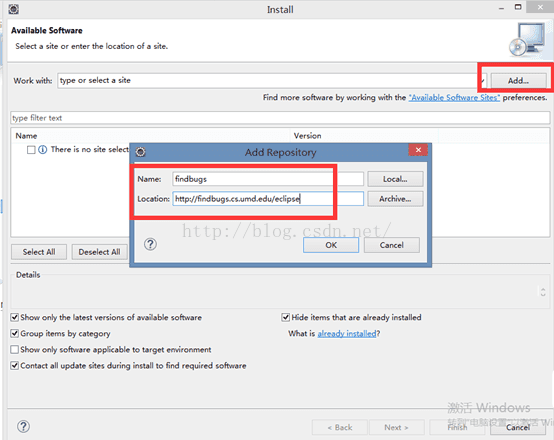
Task: Click the help icon in Install window
Action: pos(23,427)
